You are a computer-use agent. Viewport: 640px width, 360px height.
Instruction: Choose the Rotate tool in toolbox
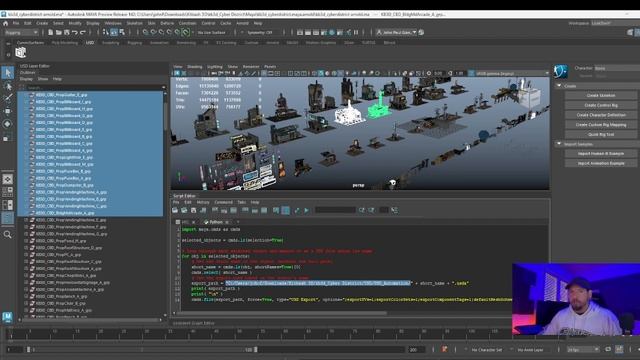pos(7,124)
